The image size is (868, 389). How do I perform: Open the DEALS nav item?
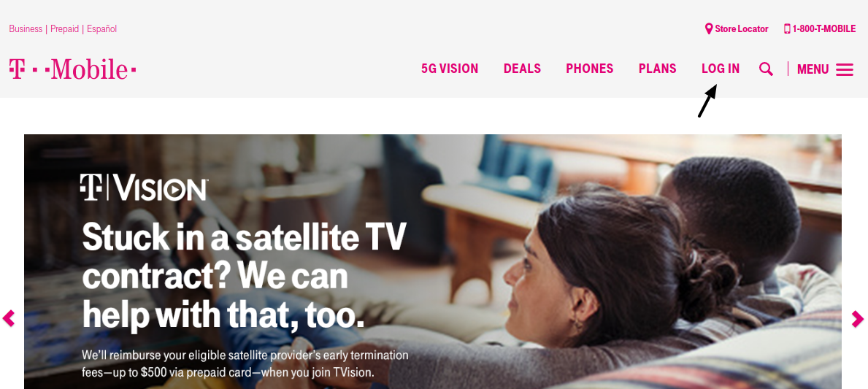pyautogui.click(x=522, y=69)
